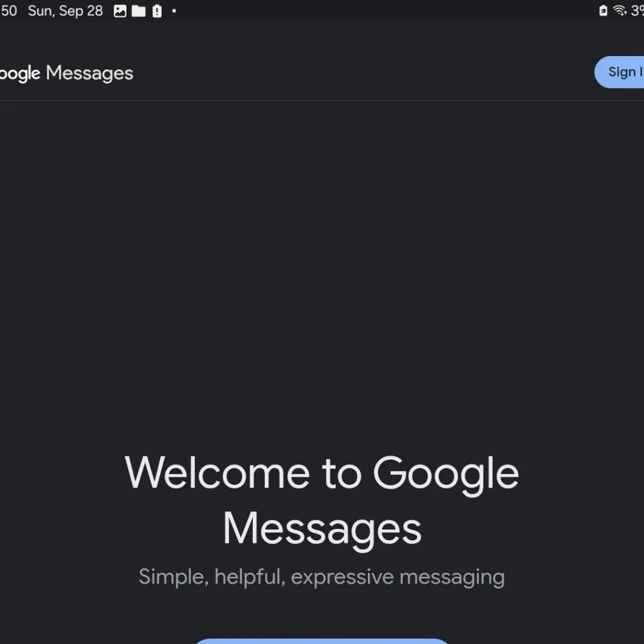
Task: Click the 'Messages' label in the header logo
Action: 89,73
